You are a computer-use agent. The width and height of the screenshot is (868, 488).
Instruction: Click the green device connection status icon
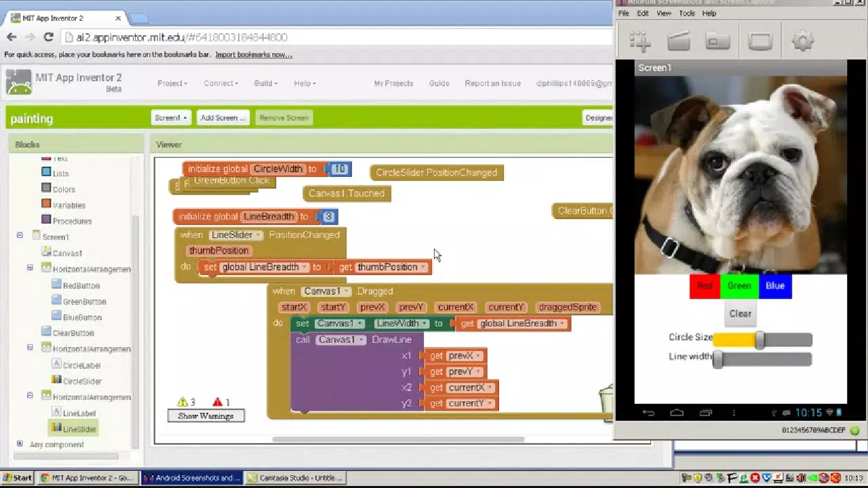coord(854,430)
